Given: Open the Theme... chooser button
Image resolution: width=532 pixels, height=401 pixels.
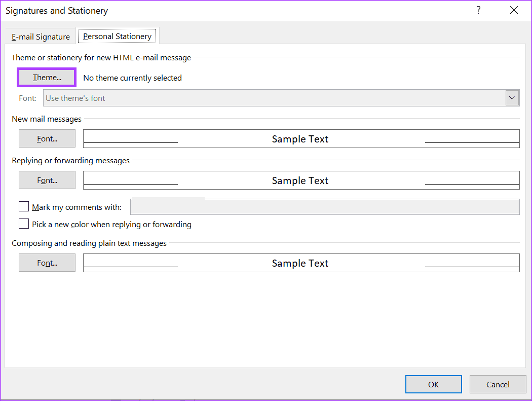Looking at the screenshot, I should click(47, 78).
